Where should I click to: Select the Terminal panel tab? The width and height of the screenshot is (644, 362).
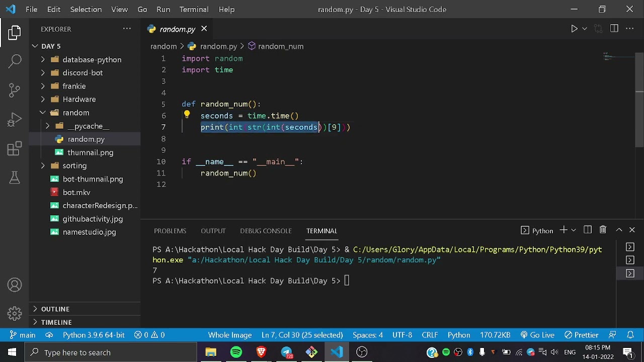click(x=321, y=231)
